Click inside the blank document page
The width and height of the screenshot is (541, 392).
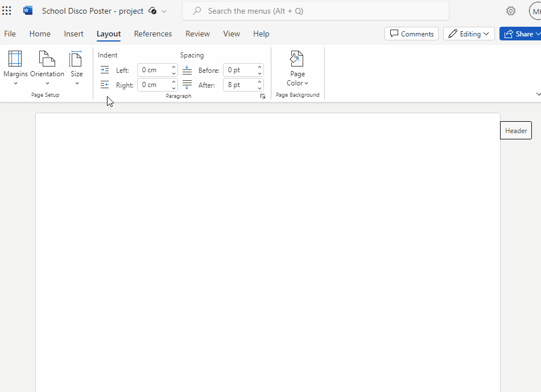point(268,252)
